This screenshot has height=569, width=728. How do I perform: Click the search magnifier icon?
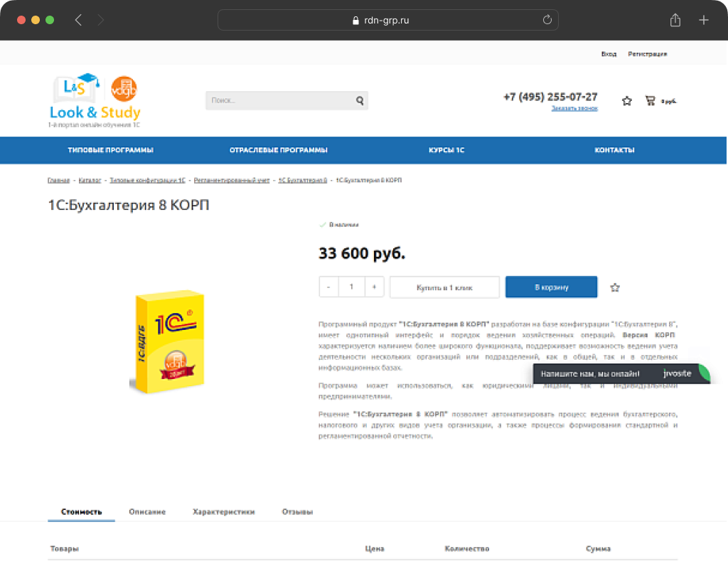359,100
